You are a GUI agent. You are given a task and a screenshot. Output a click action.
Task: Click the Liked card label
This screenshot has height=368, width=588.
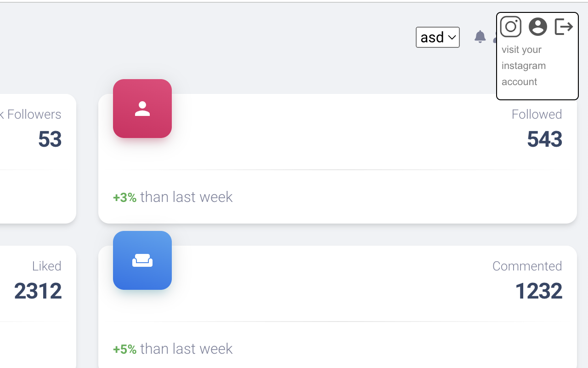[x=46, y=266]
